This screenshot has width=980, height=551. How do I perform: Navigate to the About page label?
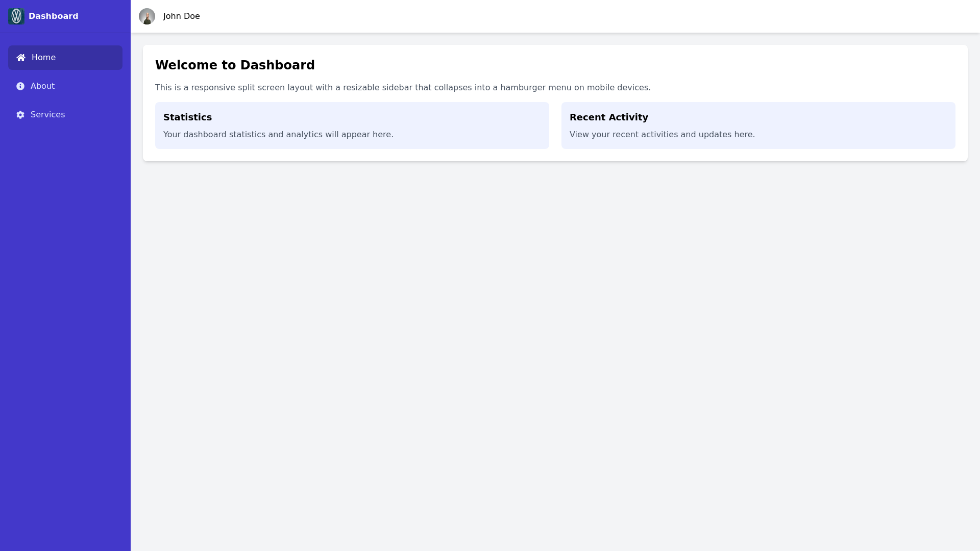pos(42,86)
